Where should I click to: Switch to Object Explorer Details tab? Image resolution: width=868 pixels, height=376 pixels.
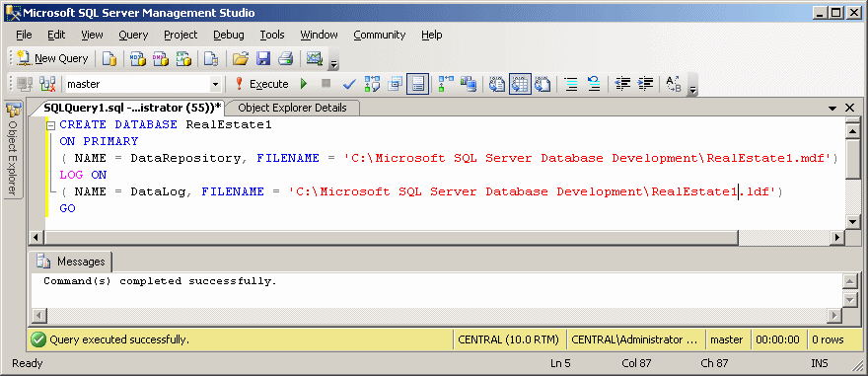point(292,108)
